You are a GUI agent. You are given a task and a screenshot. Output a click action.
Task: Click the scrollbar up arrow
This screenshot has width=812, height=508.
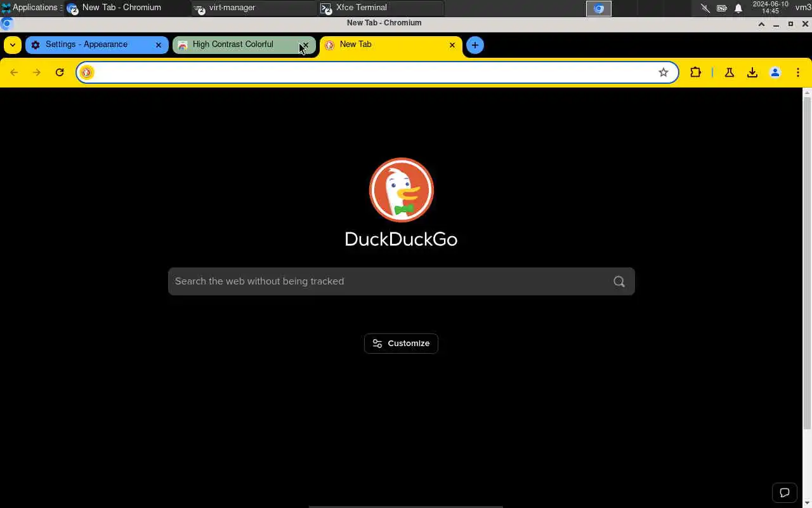[807, 92]
